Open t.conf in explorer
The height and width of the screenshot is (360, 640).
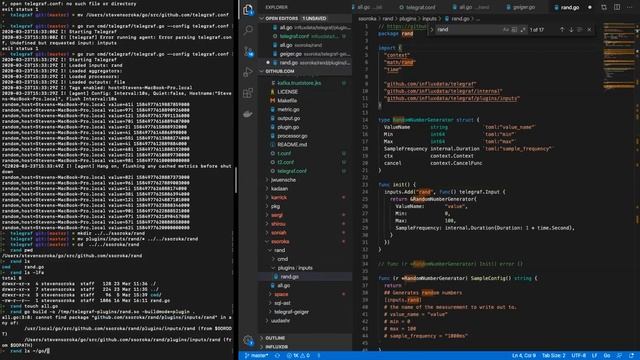point(284,153)
